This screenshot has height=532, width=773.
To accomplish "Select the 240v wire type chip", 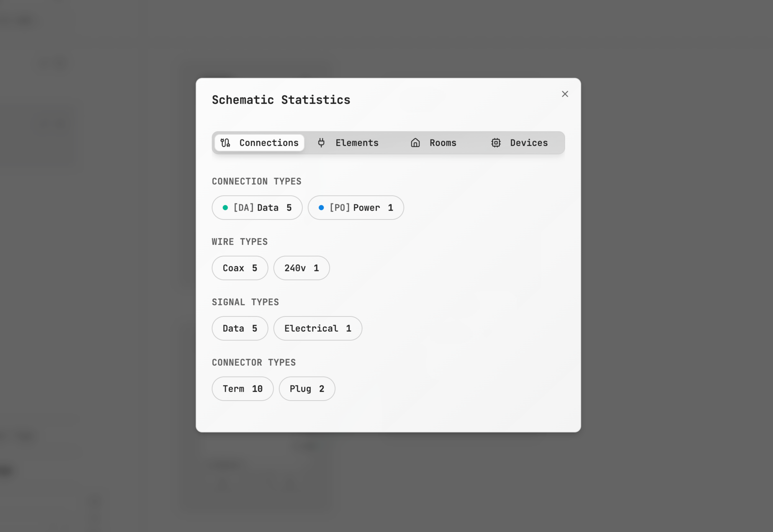I will [x=301, y=268].
